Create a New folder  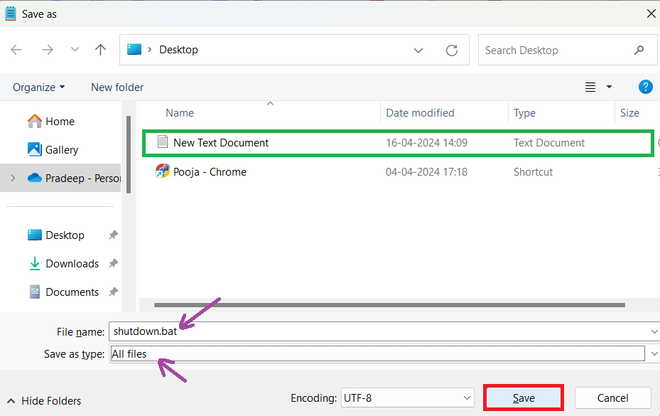[x=117, y=87]
